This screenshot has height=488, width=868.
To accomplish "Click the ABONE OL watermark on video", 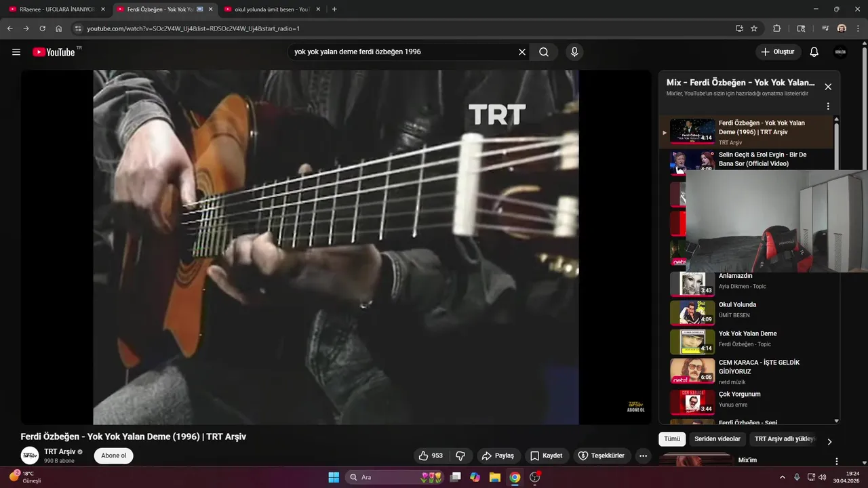I will click(635, 407).
